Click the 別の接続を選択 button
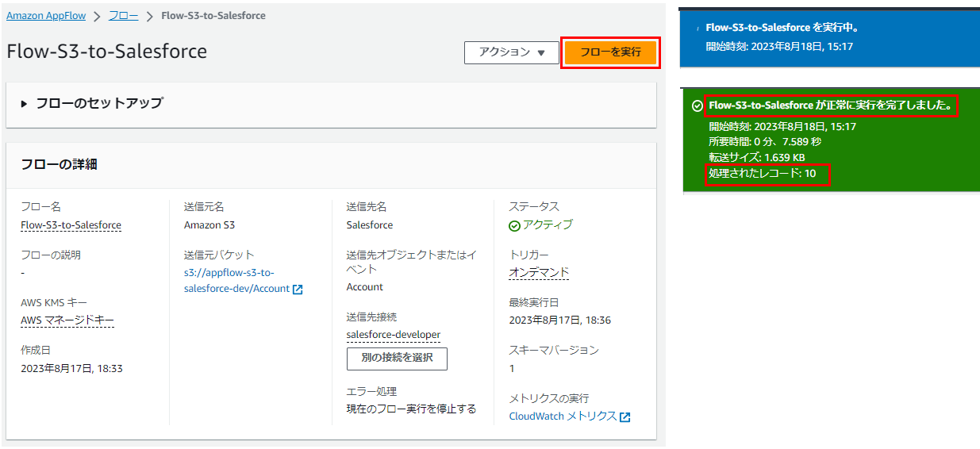This screenshot has height=449, width=980. [397, 358]
